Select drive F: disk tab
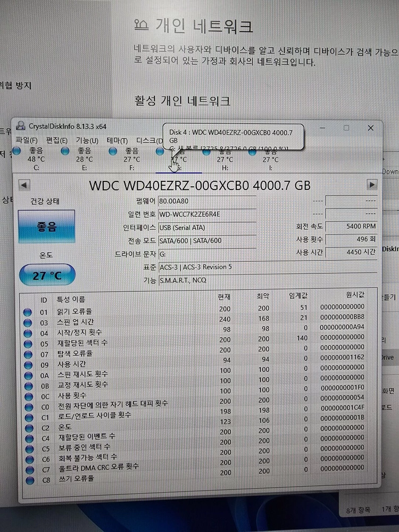This screenshot has height=532, width=399. point(127,159)
